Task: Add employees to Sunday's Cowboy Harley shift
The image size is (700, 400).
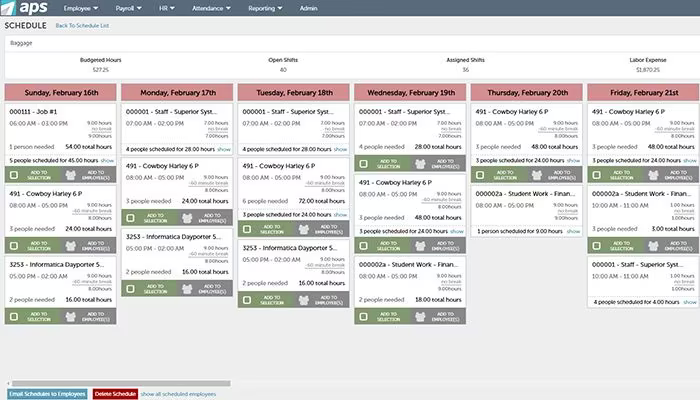Action: tap(88, 246)
